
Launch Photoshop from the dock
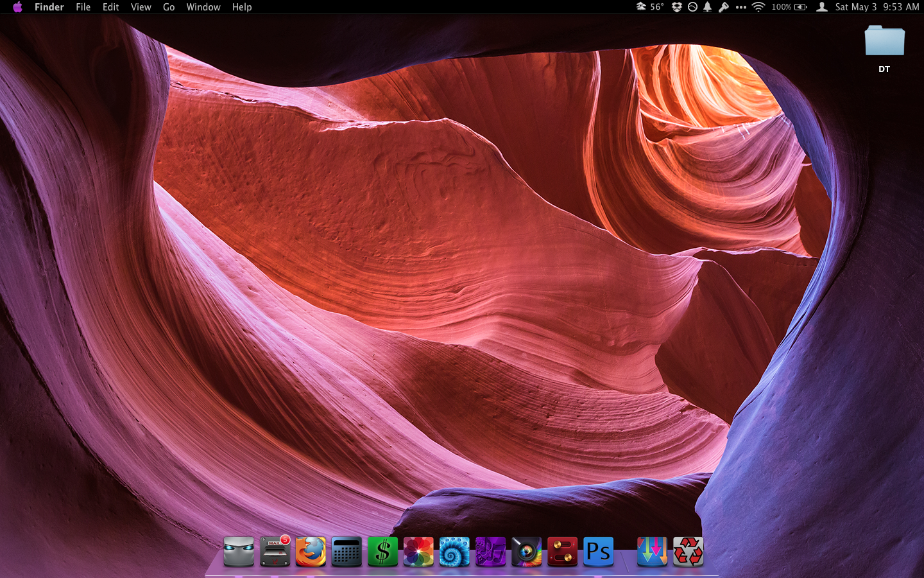tap(598, 552)
